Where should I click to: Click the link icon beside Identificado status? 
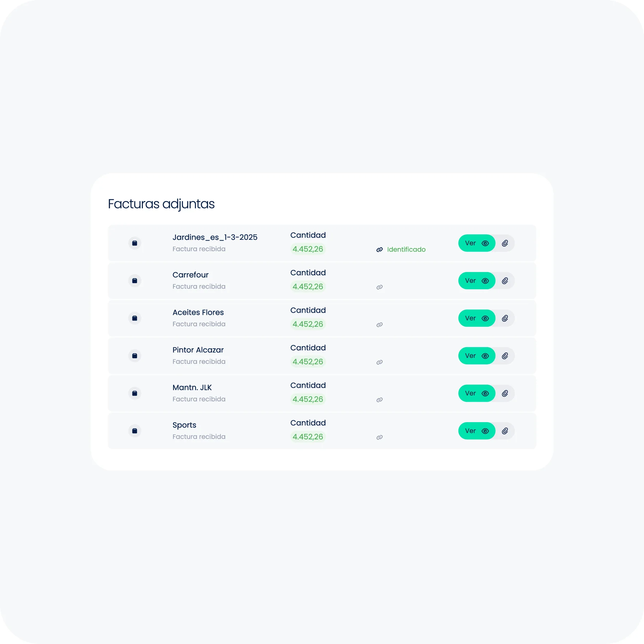tap(379, 249)
